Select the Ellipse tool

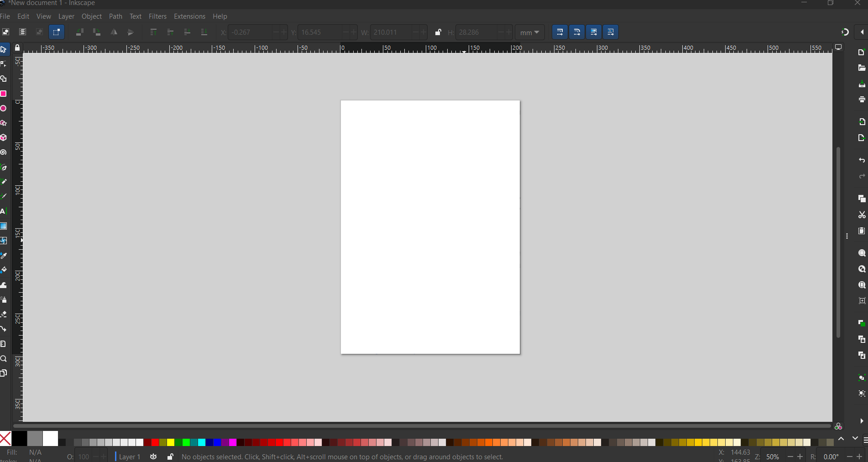(4, 108)
